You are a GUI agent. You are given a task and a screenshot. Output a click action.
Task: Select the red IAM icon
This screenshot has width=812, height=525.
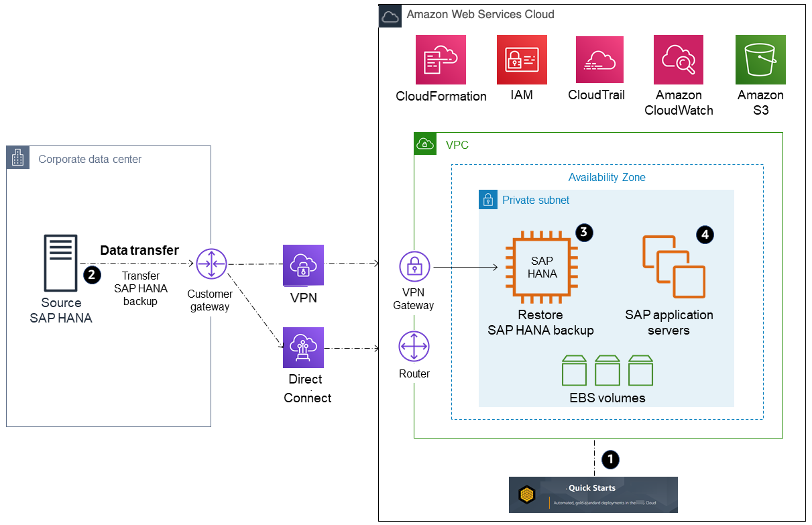522,60
